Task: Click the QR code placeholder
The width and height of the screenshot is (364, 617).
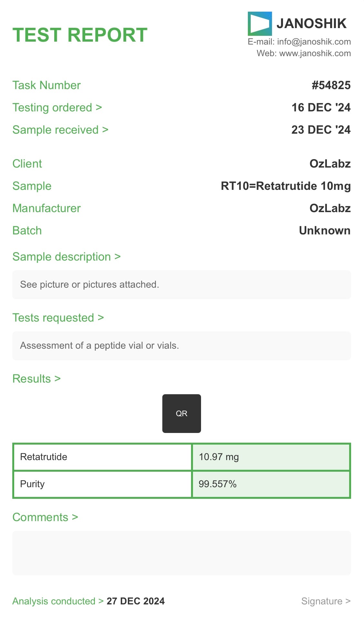Action: tap(181, 413)
